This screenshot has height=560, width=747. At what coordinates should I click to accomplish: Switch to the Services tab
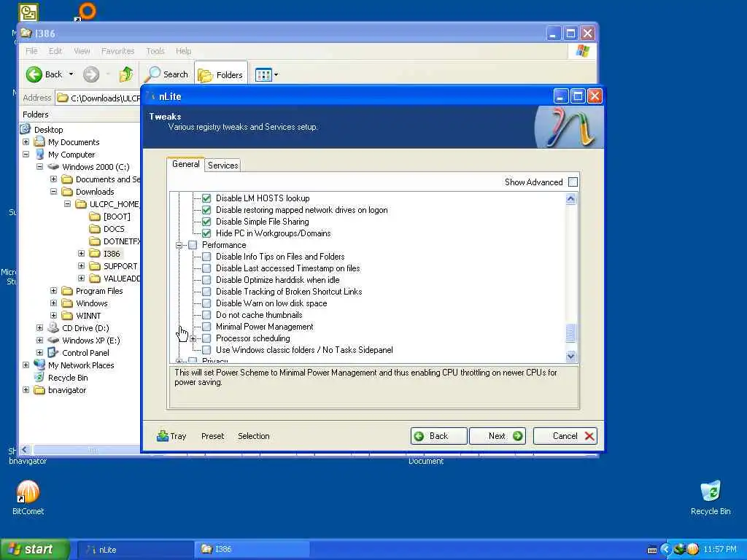pyautogui.click(x=223, y=166)
